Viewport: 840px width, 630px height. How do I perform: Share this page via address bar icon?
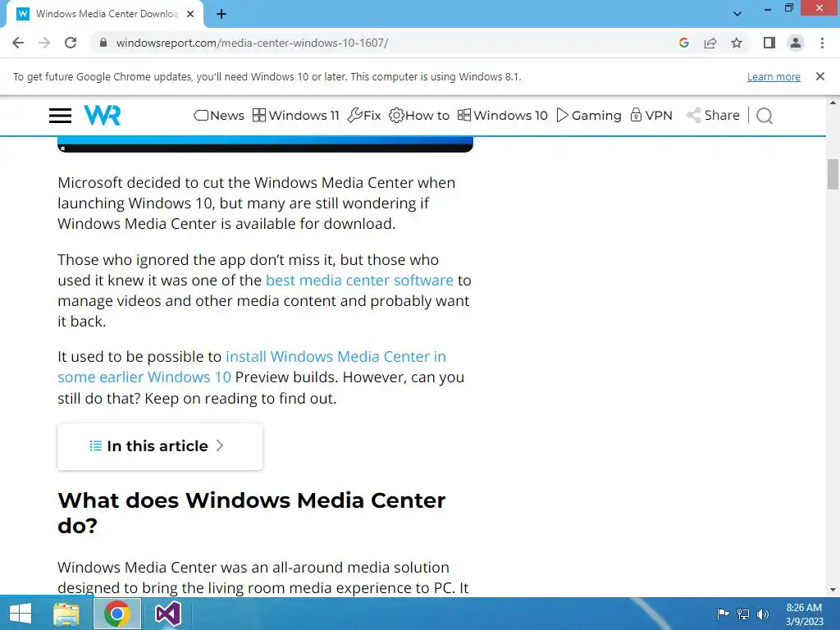point(710,43)
